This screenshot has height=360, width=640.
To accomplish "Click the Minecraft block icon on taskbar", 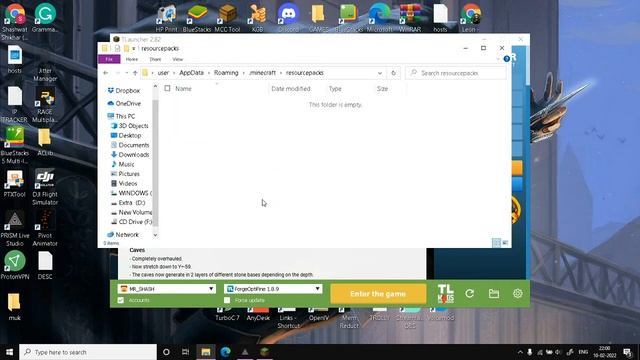I will [264, 352].
